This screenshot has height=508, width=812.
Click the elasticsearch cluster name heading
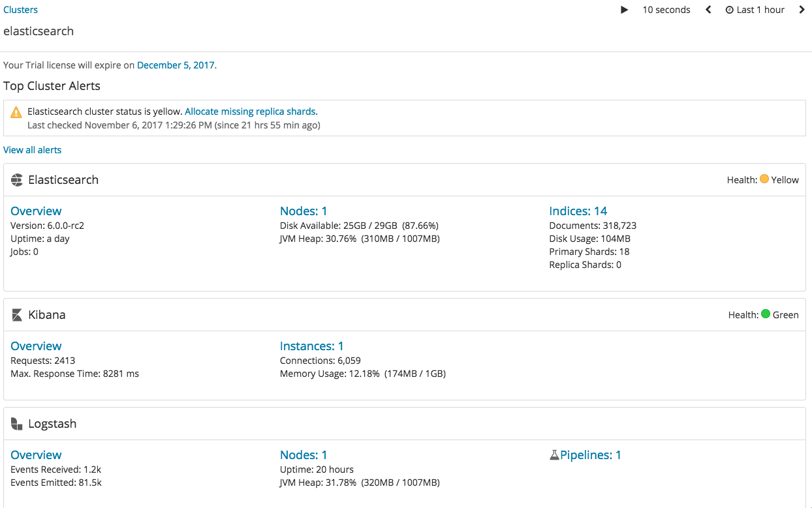point(39,31)
